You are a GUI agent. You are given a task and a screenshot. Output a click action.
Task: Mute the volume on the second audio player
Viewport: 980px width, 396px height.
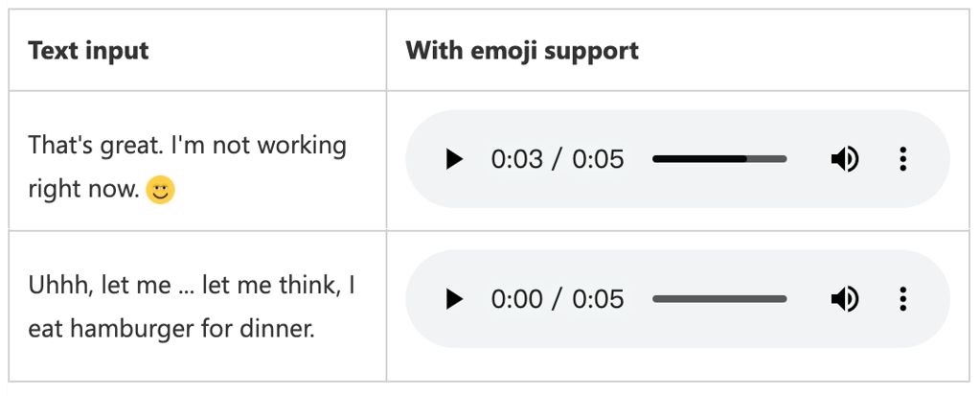pos(844,299)
